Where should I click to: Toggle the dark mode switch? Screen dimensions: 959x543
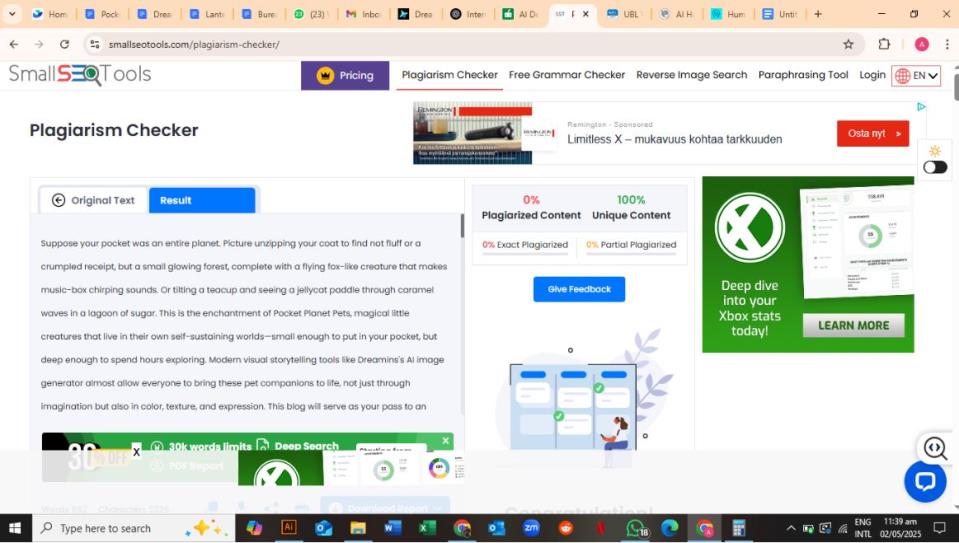(x=935, y=167)
